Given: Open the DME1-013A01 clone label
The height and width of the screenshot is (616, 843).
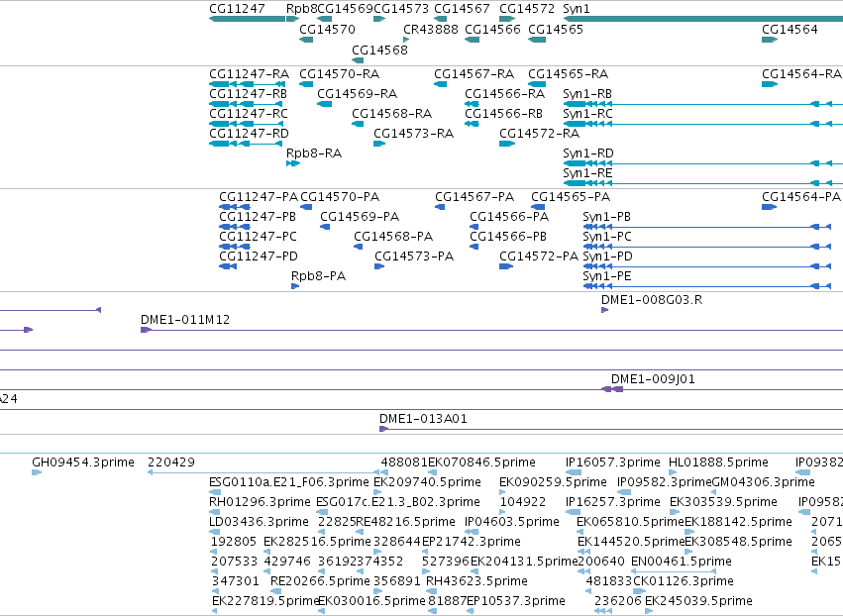Looking at the screenshot, I should click(423, 419).
